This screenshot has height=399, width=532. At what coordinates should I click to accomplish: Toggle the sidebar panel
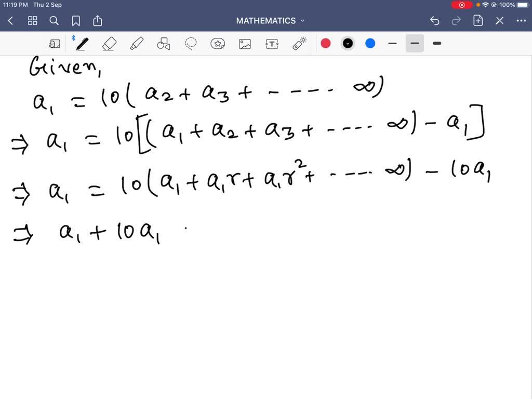tap(55, 43)
